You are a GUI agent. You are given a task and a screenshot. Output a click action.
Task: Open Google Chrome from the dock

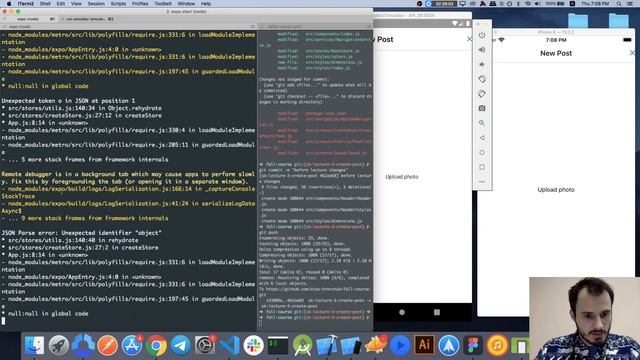click(x=156, y=345)
